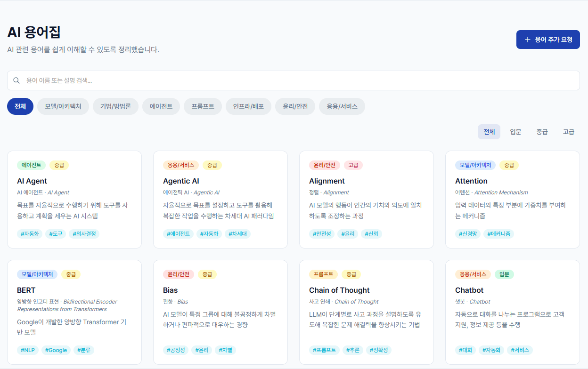Click the #에이전트 tag on Agentic AI
Viewport: 588px width, 369px height.
click(178, 234)
